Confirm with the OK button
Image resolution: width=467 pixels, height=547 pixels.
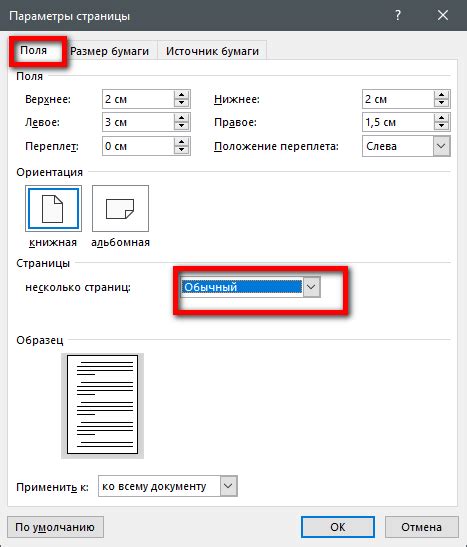tap(338, 527)
